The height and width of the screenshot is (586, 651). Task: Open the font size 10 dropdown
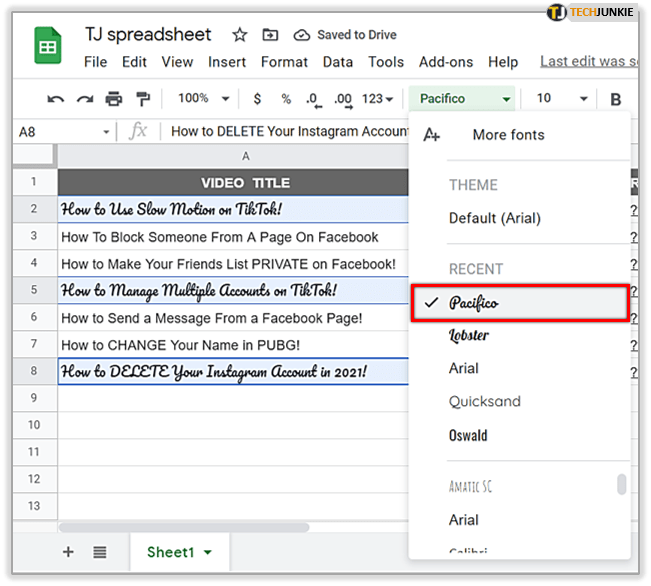tap(561, 99)
